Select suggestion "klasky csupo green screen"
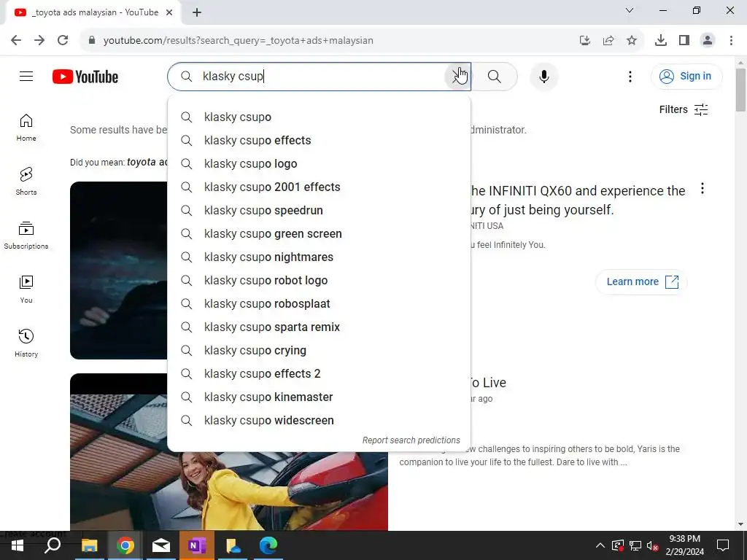Viewport: 747px width, 560px height. coord(319,234)
